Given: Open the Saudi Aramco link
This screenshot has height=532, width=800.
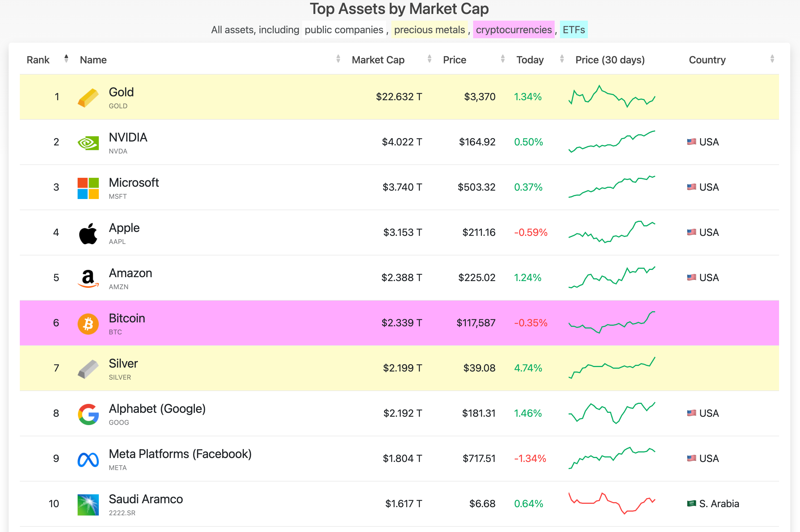Looking at the screenshot, I should (145, 499).
